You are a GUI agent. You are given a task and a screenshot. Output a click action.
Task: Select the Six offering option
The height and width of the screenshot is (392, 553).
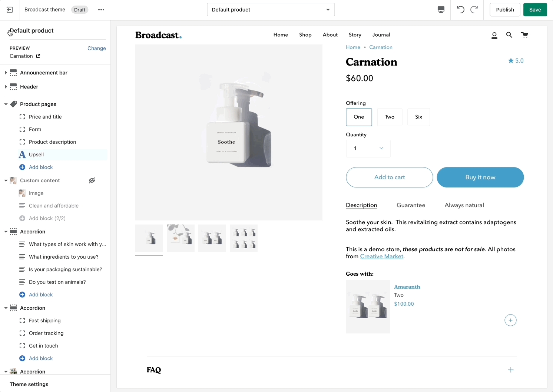tap(418, 117)
